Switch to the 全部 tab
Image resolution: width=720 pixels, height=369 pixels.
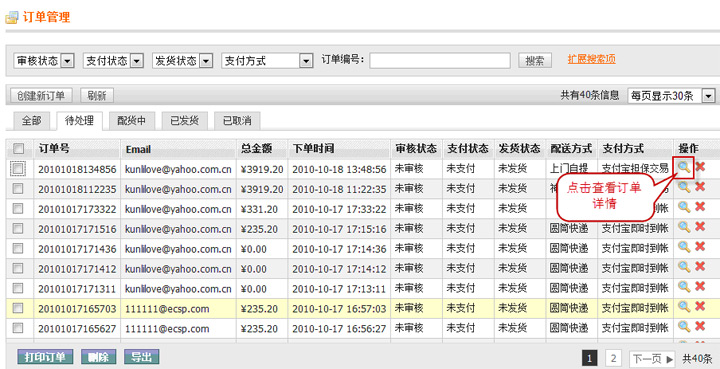coord(32,121)
